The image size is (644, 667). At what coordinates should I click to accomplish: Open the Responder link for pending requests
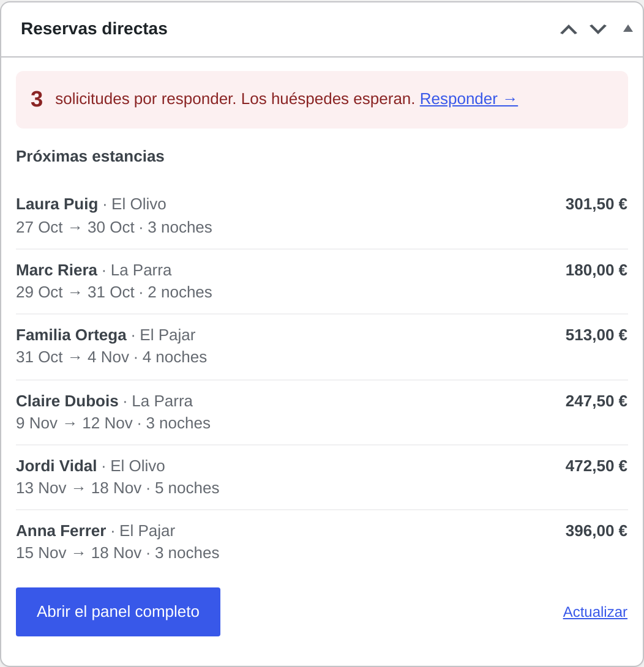click(x=469, y=99)
